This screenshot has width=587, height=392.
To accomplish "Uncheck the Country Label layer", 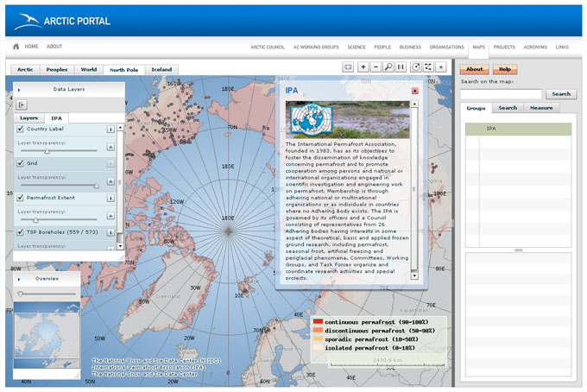I will [20, 129].
